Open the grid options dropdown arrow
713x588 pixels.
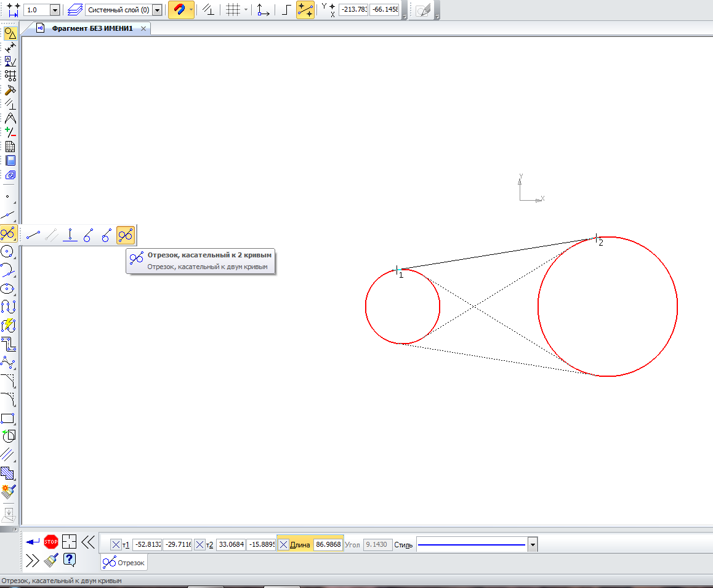coord(246,10)
